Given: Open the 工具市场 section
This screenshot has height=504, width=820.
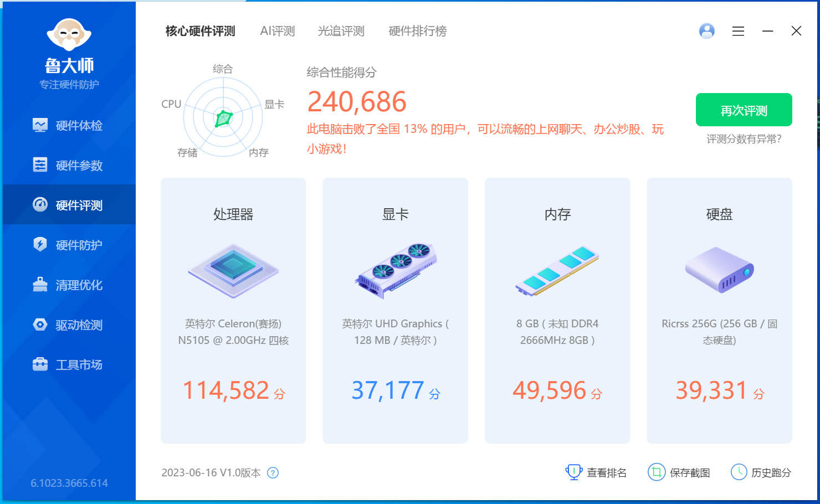Looking at the screenshot, I should 69,364.
